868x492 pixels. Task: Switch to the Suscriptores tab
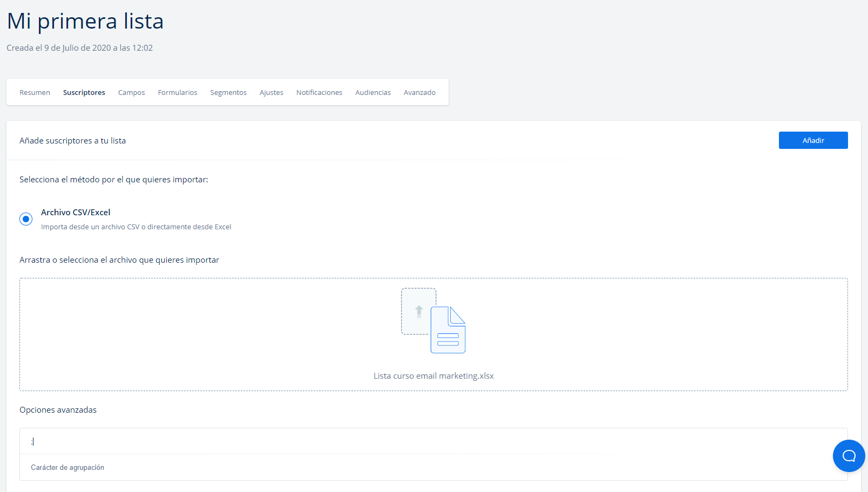(x=84, y=92)
